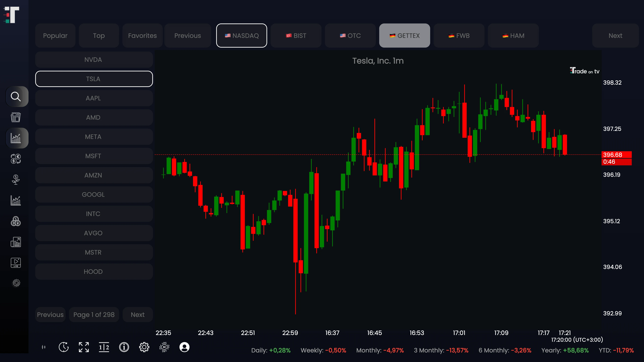
Task: Click the Page 1 of 298 indicator
Action: pyautogui.click(x=94, y=315)
